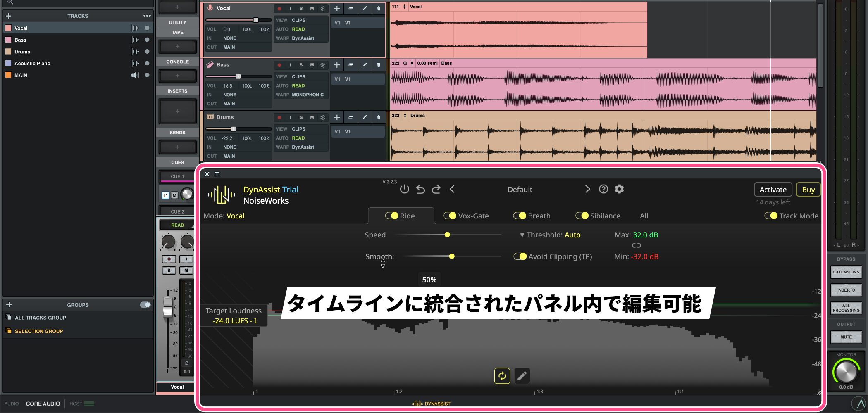868x413 pixels.
Task: Click the redo arrow in DynAssist
Action: (436, 189)
